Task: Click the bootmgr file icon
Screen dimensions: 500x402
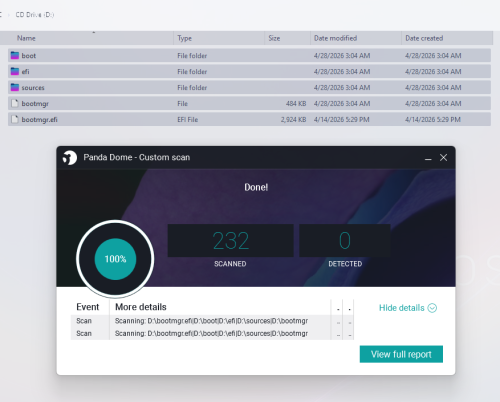Action: 15,103
